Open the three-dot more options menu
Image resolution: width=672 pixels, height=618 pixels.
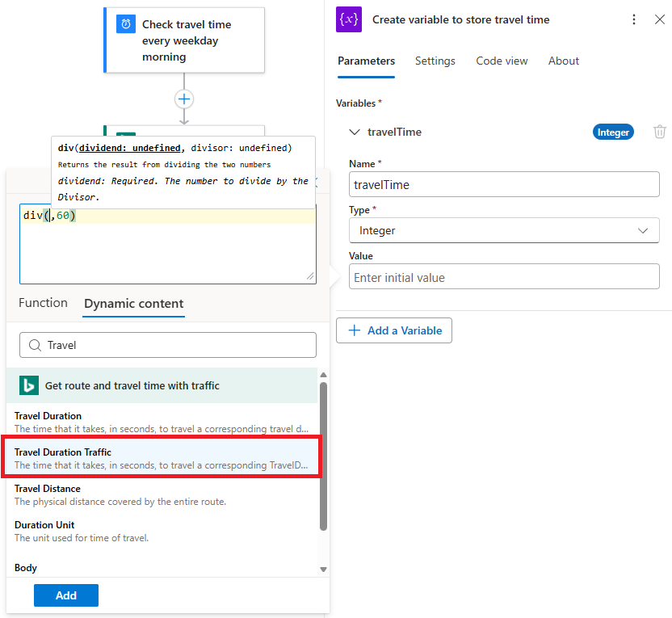633,19
